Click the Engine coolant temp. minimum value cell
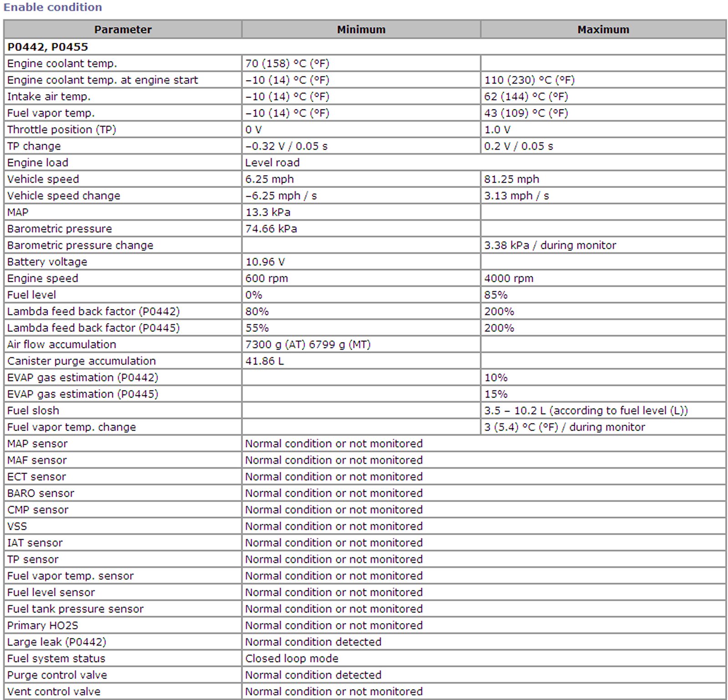 (287, 63)
